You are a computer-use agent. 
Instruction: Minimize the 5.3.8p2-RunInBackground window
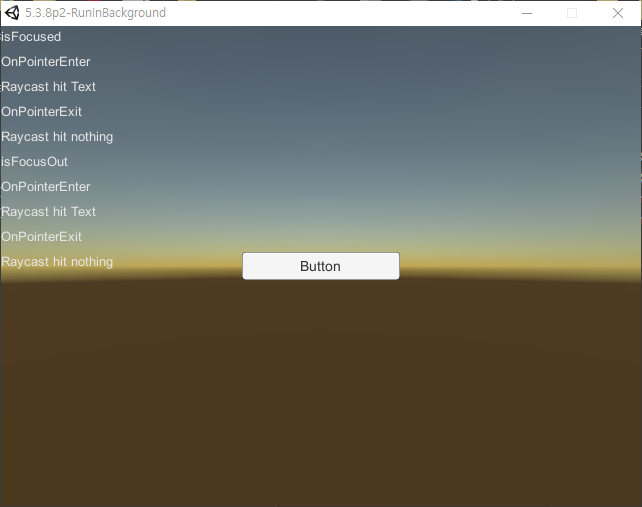527,13
